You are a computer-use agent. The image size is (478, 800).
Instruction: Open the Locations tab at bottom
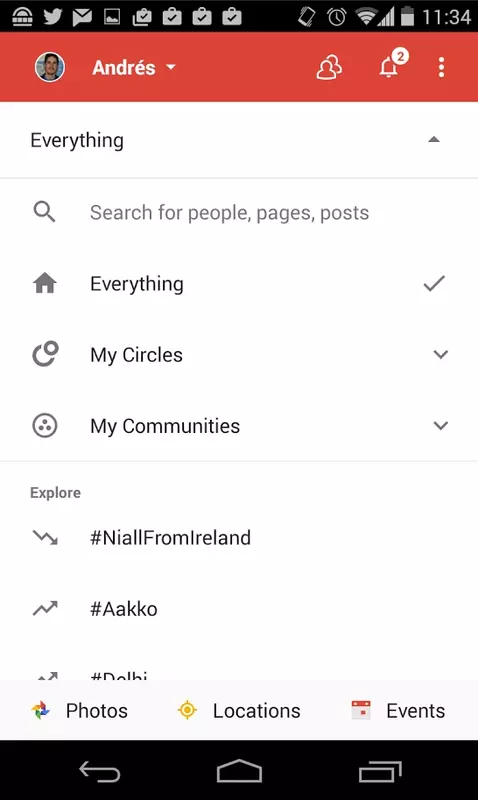(239, 711)
